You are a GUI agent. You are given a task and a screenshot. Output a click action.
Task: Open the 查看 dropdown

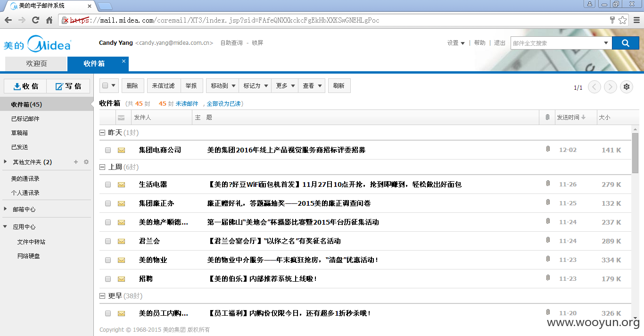[312, 85]
